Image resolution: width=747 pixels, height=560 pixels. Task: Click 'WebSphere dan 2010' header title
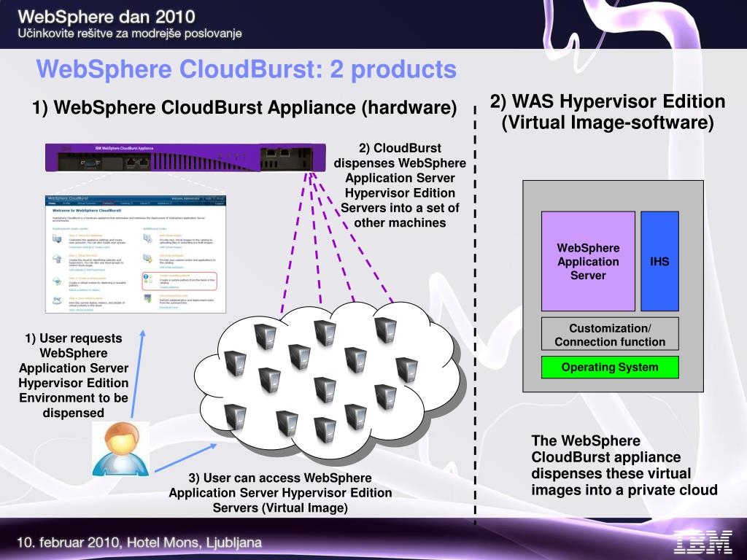[107, 17]
